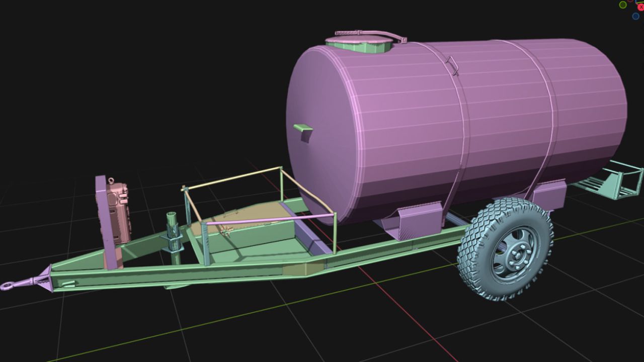
Task: Select the wheel hub with lug nuts
Action: 513,252
